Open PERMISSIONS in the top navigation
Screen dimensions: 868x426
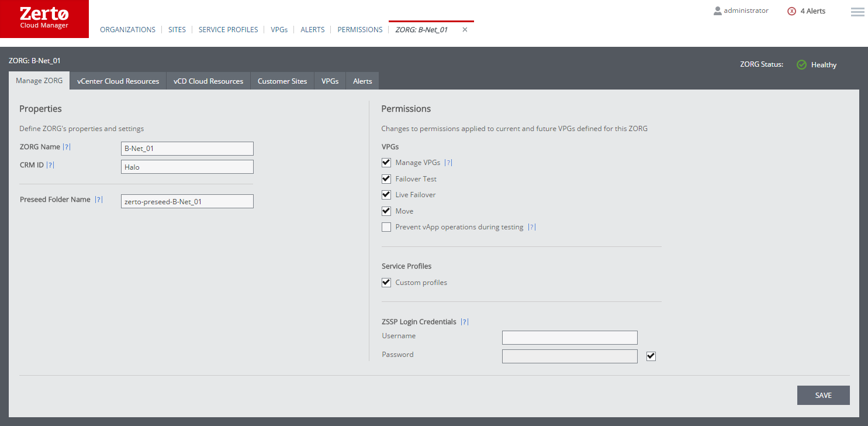coord(360,30)
